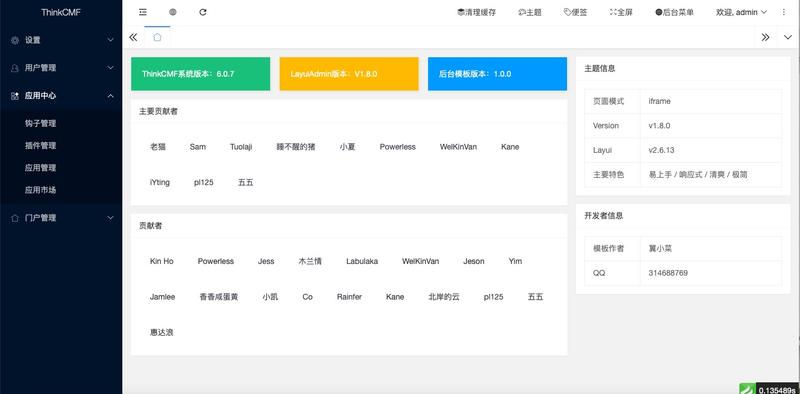Click the refresh page icon
The image size is (800, 394).
(x=203, y=12)
